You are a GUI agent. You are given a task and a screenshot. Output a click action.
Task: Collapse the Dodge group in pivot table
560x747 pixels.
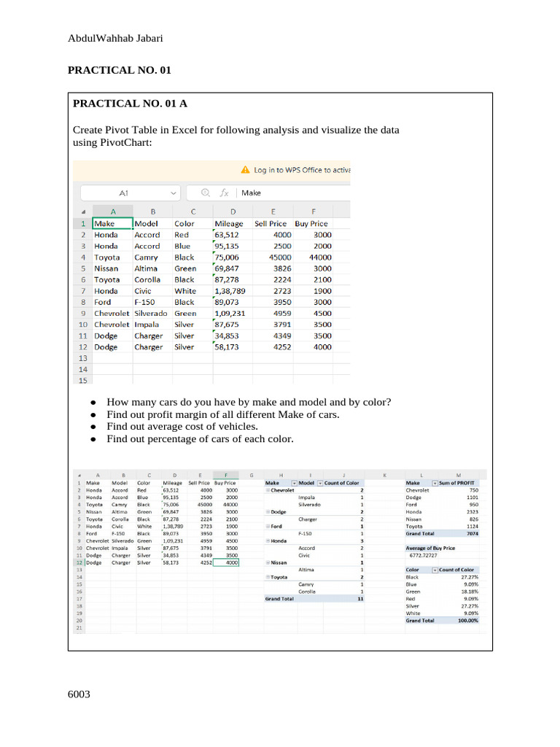268,512
